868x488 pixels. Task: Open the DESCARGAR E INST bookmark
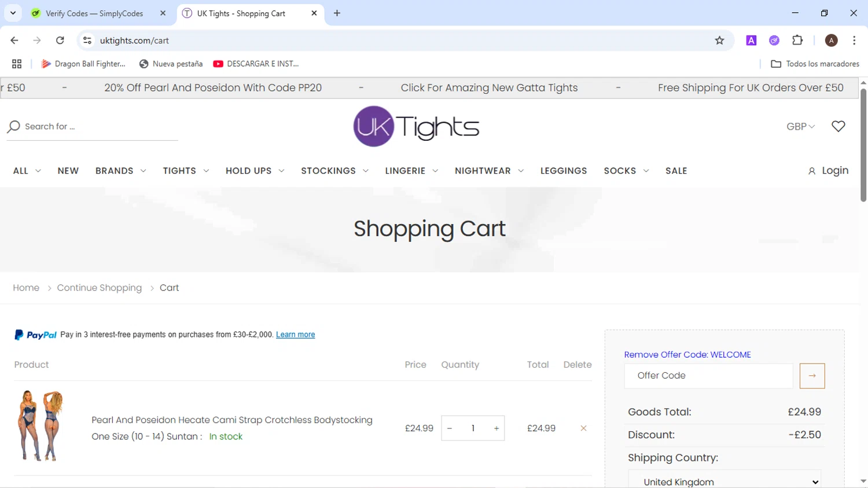[256, 64]
